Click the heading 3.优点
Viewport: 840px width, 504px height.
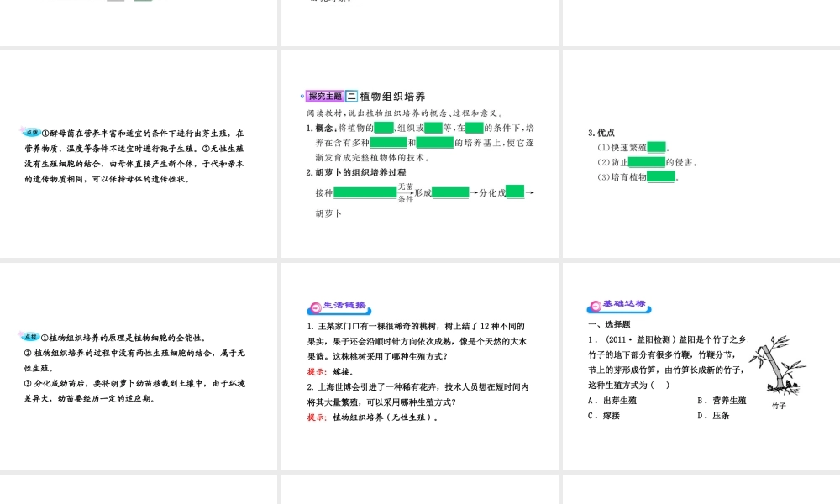pos(601,132)
